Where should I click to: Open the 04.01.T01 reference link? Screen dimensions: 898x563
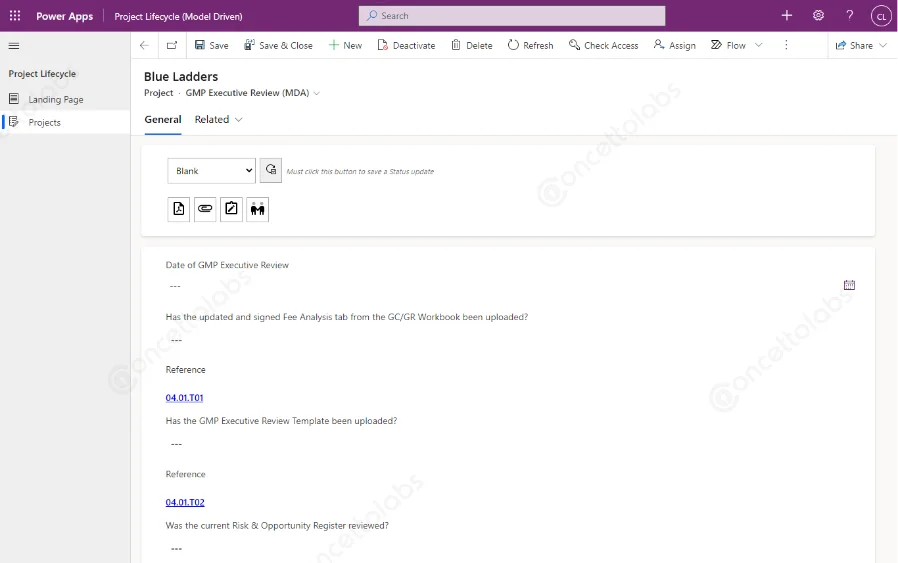(185, 398)
